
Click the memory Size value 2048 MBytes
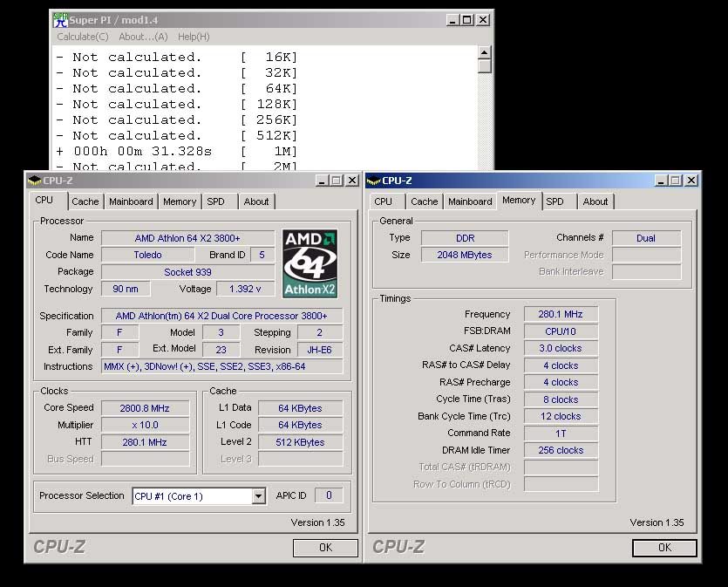[x=465, y=255]
